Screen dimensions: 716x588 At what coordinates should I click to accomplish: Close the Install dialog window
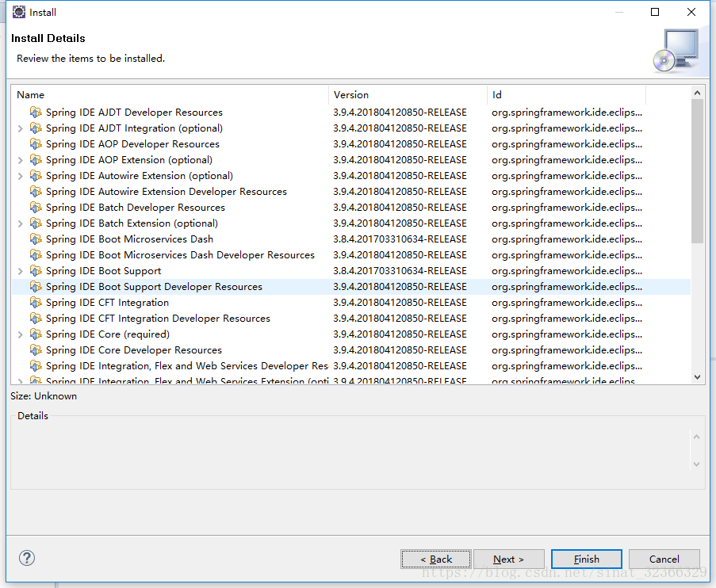tap(691, 13)
